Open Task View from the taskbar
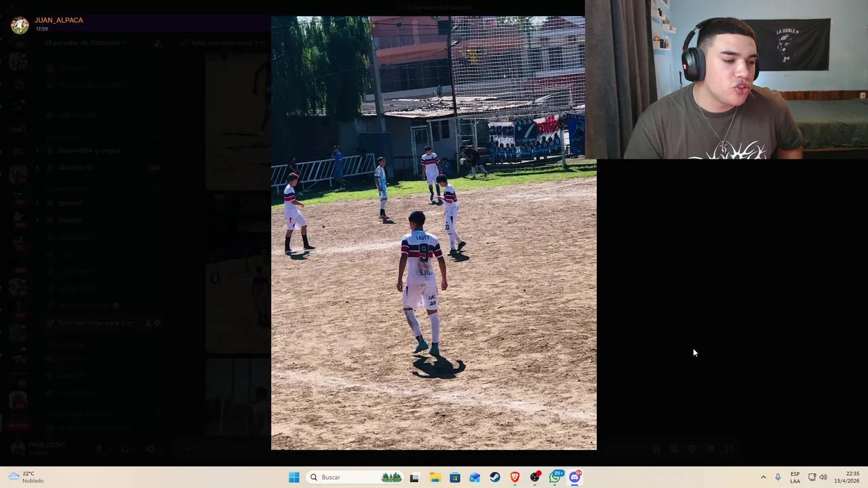868x488 pixels. tap(414, 477)
